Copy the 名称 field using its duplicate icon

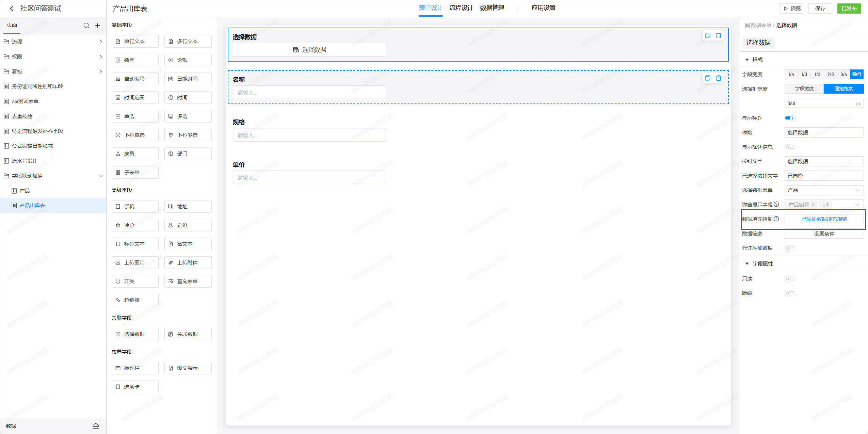point(707,78)
